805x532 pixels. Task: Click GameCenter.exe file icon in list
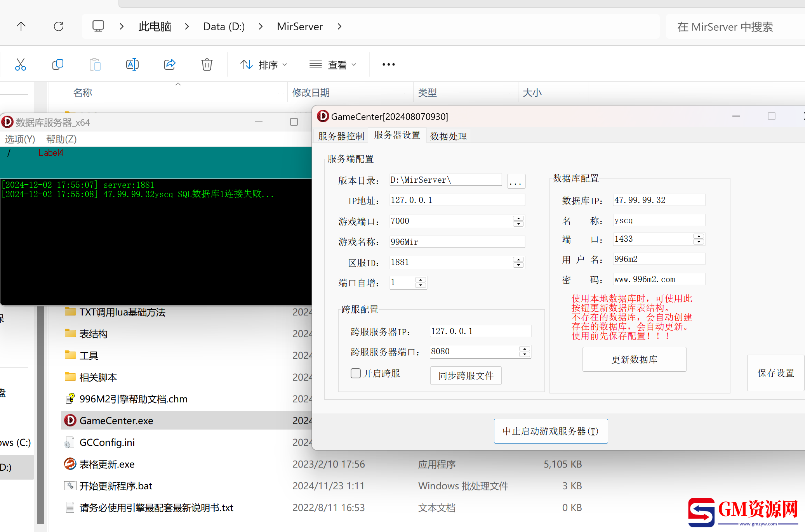click(70, 420)
